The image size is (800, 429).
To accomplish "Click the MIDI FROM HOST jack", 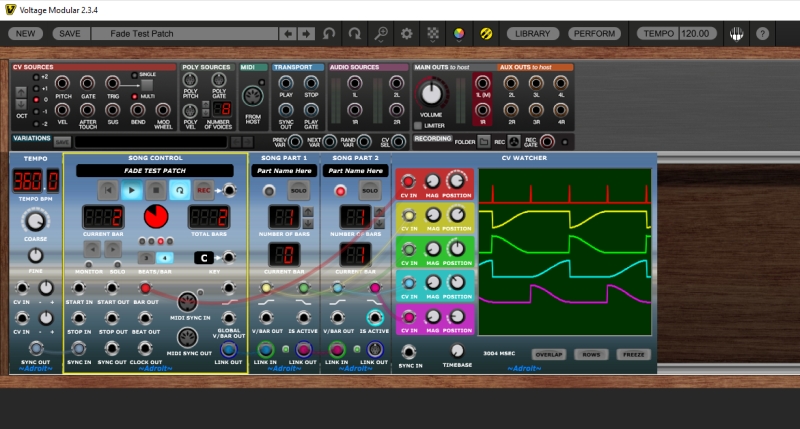I will pyautogui.click(x=253, y=96).
